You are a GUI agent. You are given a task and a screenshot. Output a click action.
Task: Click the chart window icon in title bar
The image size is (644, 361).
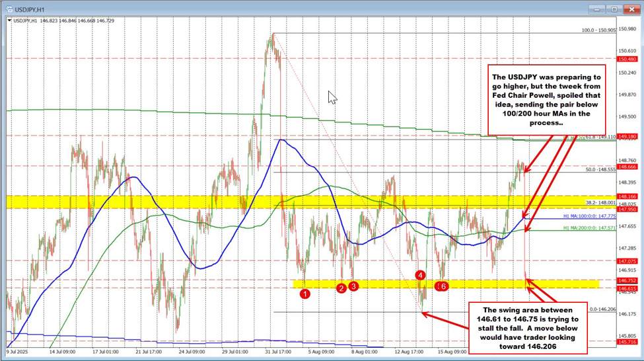[x=9, y=9]
